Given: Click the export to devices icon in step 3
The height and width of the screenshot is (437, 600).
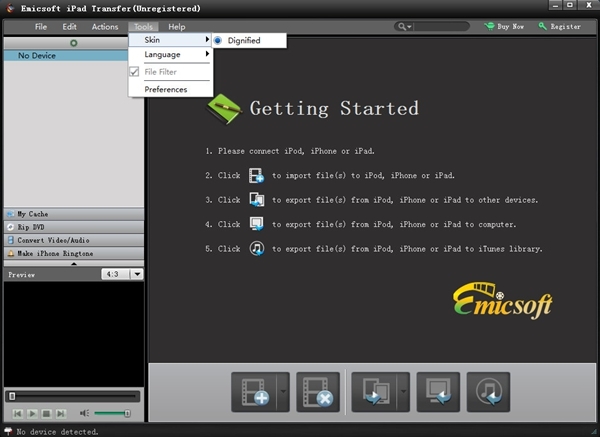Looking at the screenshot, I should pos(256,199).
